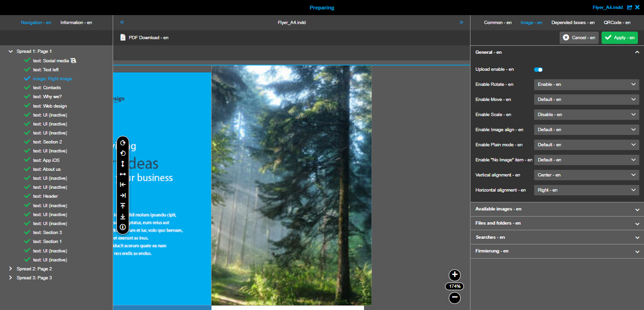The height and width of the screenshot is (310, 644).
Task: Click the align-to-left-edge icon on the floating toolbar
Action: click(123, 184)
